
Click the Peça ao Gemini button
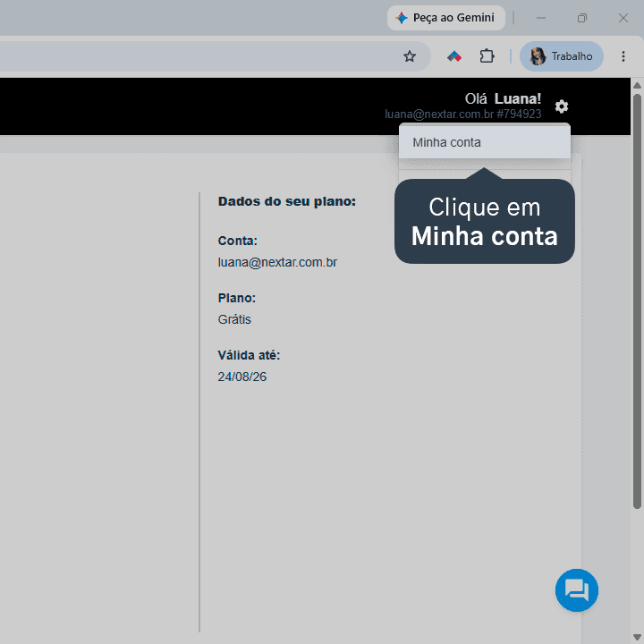tap(446, 18)
